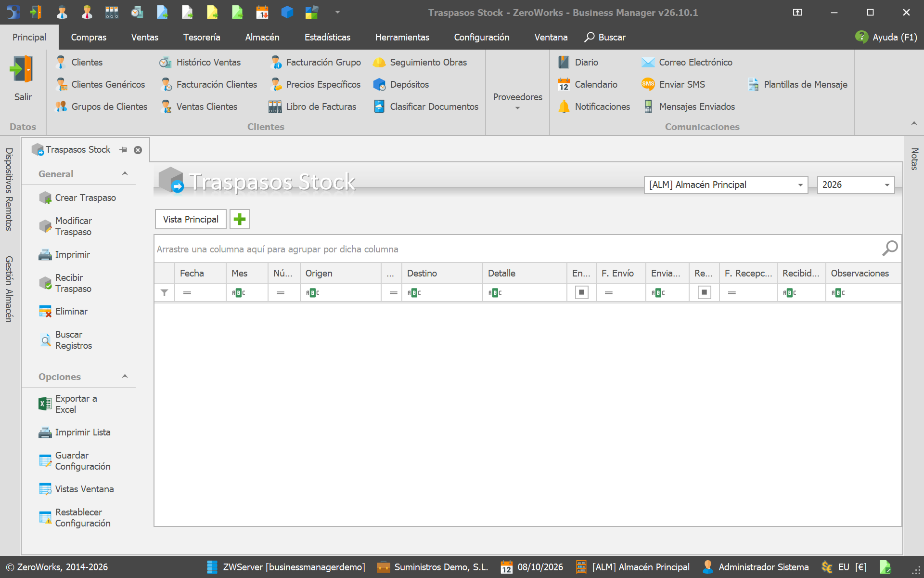Click the Fecha column header
Screen dimensions: 924x578
(x=200, y=273)
